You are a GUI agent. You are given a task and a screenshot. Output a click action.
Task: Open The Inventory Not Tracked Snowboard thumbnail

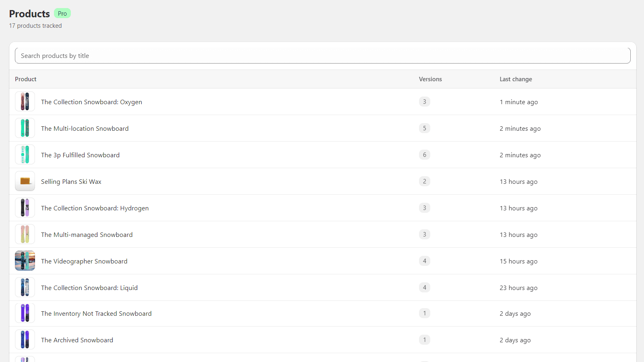pyautogui.click(x=25, y=313)
